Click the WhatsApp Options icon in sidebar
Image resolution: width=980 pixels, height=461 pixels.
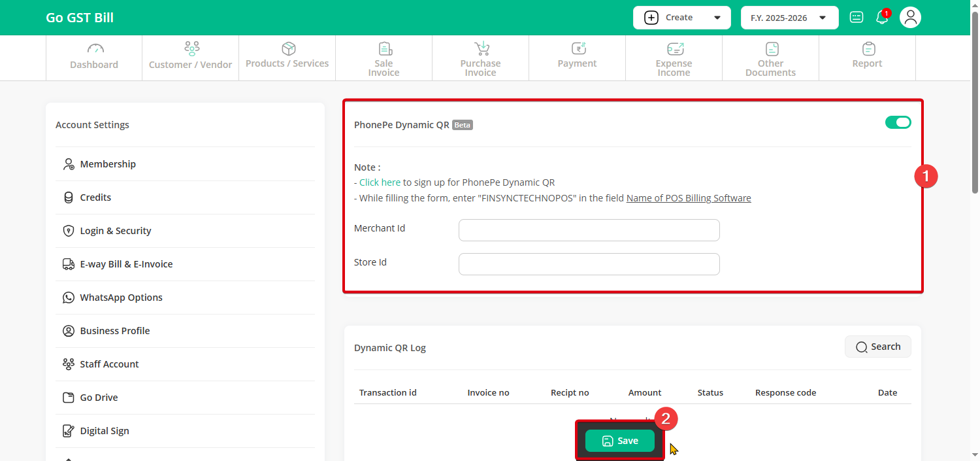69,298
